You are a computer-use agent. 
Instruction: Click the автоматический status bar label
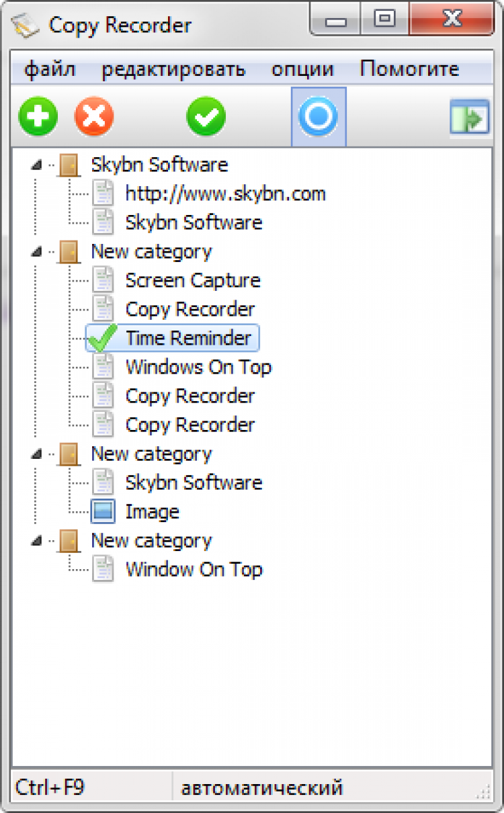262,787
